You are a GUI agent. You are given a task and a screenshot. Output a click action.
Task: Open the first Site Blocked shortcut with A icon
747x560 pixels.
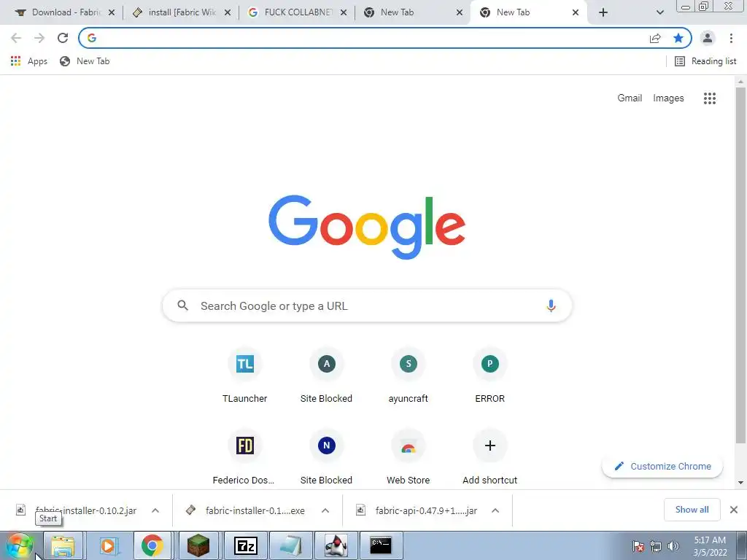tap(326, 376)
